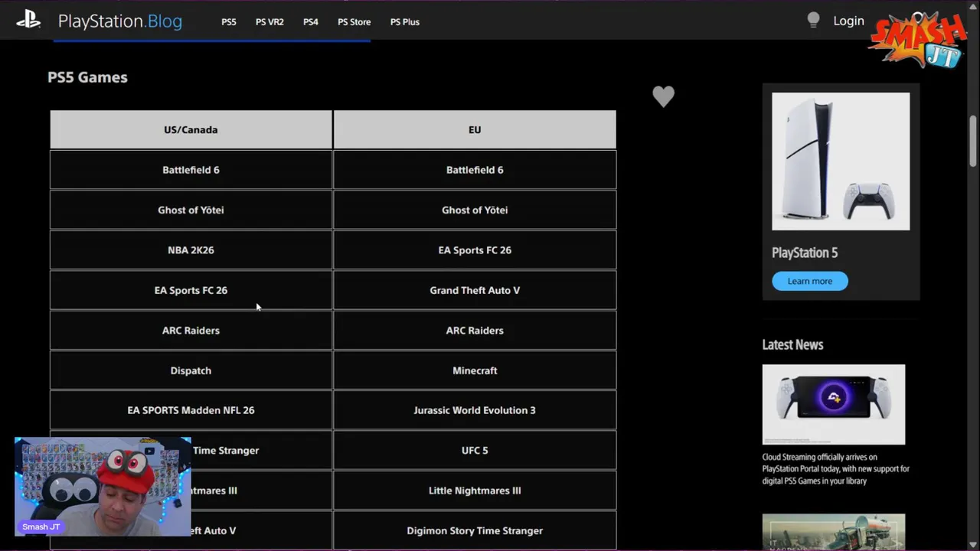Viewport: 980px width, 551px height.
Task: Click the PS5 Games heading
Action: coord(87,77)
